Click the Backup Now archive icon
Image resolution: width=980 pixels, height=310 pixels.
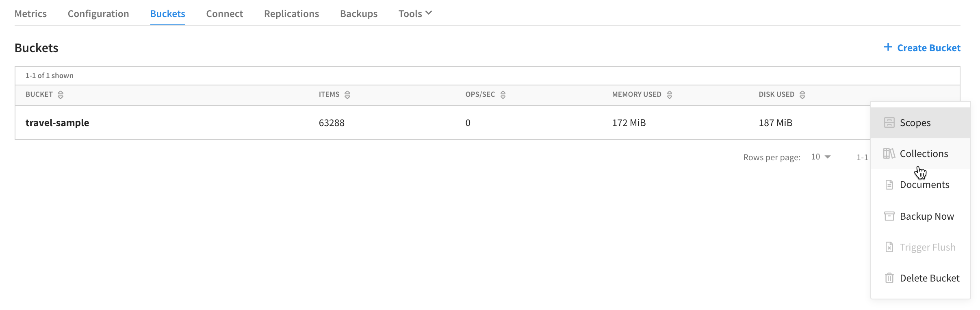pyautogui.click(x=889, y=216)
